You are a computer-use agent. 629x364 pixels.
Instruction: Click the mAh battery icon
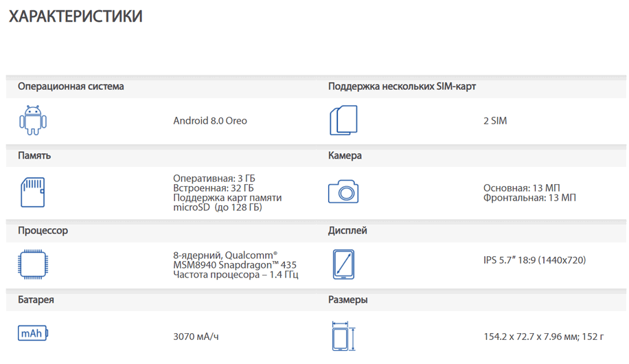(x=33, y=333)
